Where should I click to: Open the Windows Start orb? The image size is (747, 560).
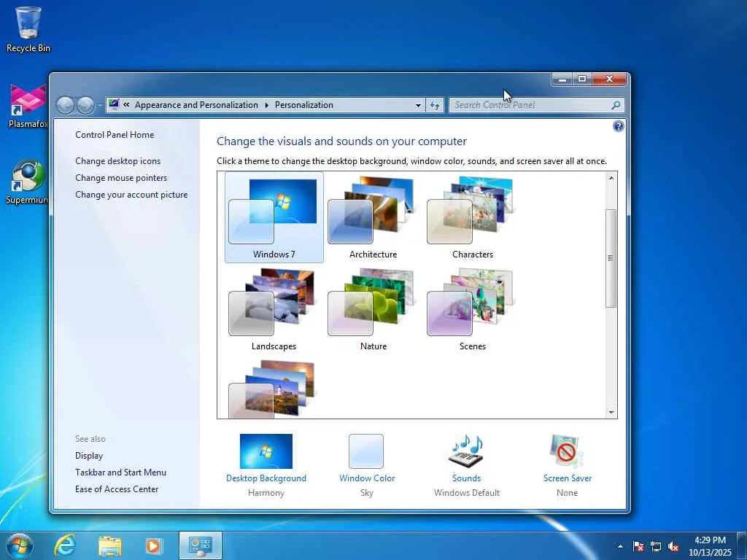coord(20,545)
